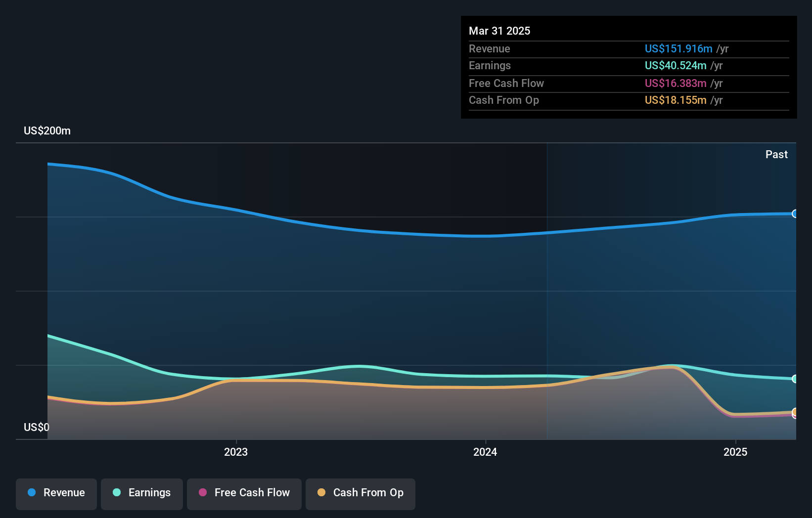
Task: Click the US$151.916m revenue value
Action: click(678, 48)
